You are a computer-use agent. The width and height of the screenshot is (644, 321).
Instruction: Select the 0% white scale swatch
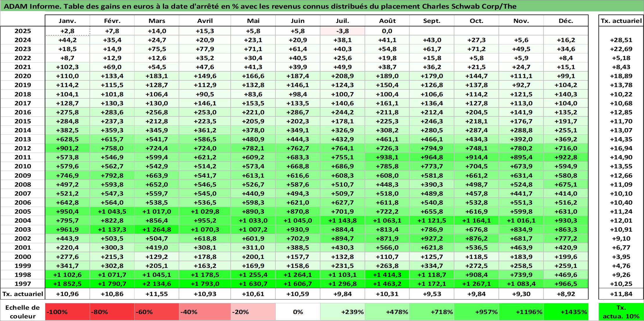298,312
